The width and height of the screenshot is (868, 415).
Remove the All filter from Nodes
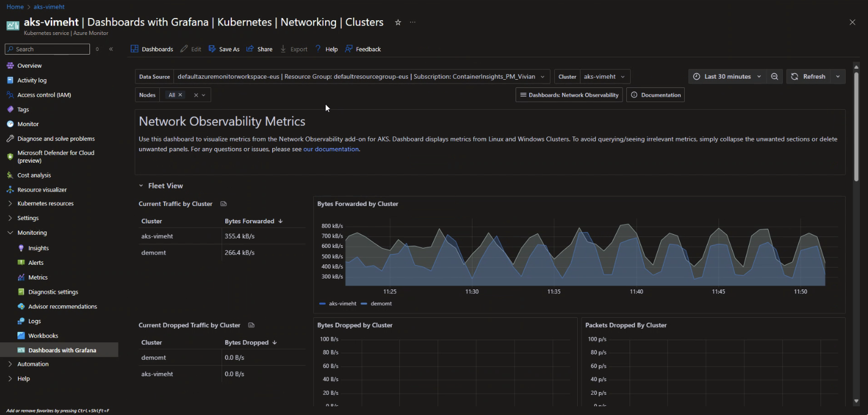(x=181, y=95)
